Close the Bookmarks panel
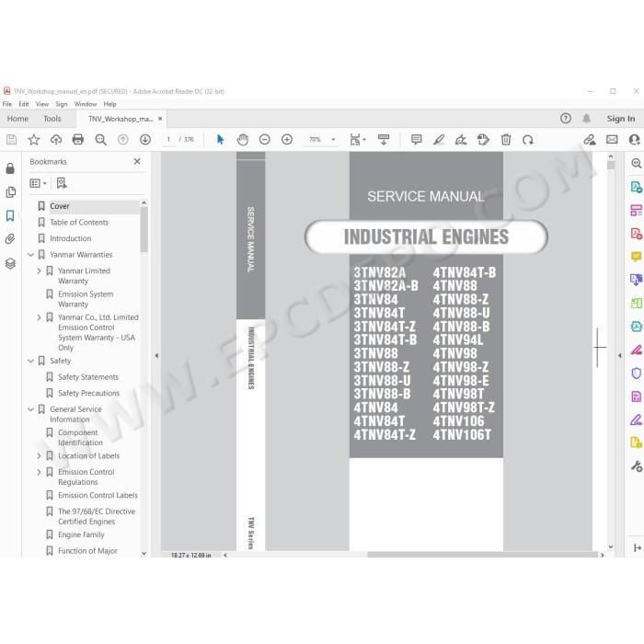The width and height of the screenshot is (644, 644). click(x=137, y=161)
